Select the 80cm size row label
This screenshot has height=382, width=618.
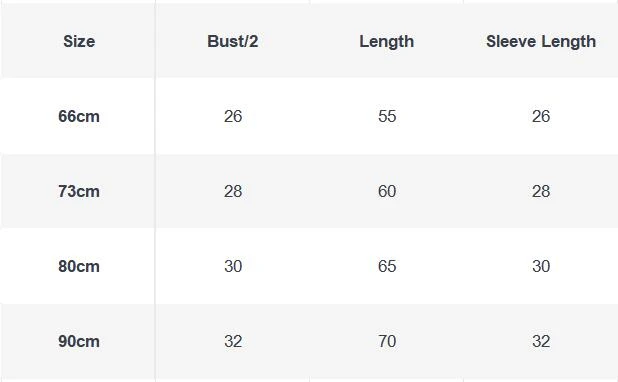(79, 266)
